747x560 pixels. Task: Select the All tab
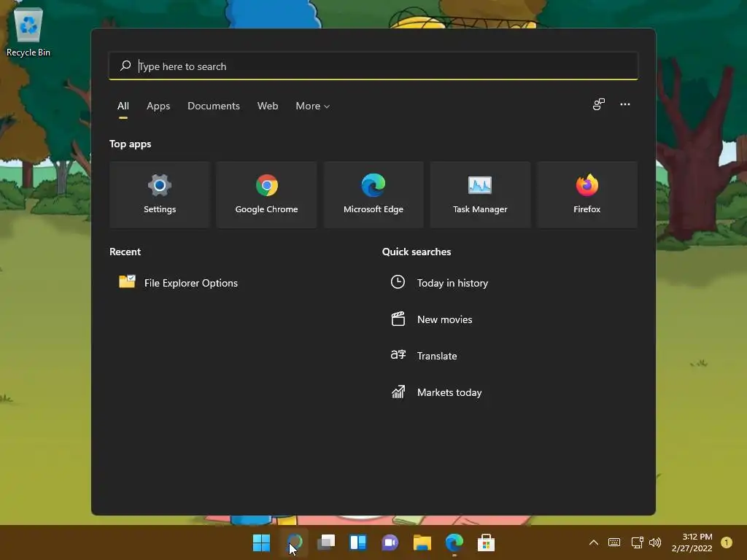(123, 106)
